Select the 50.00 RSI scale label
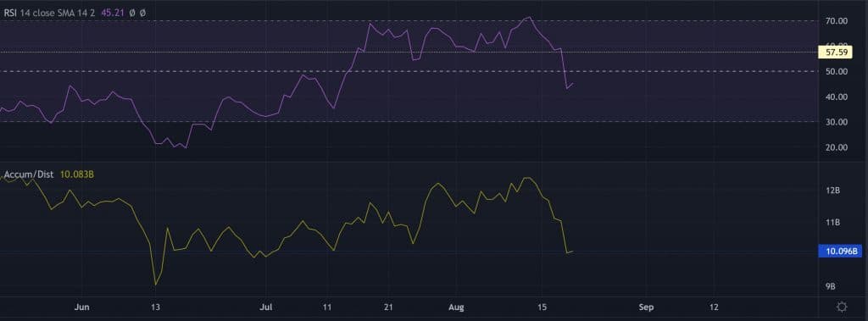Viewport: 868px width, 321px height. [x=837, y=71]
